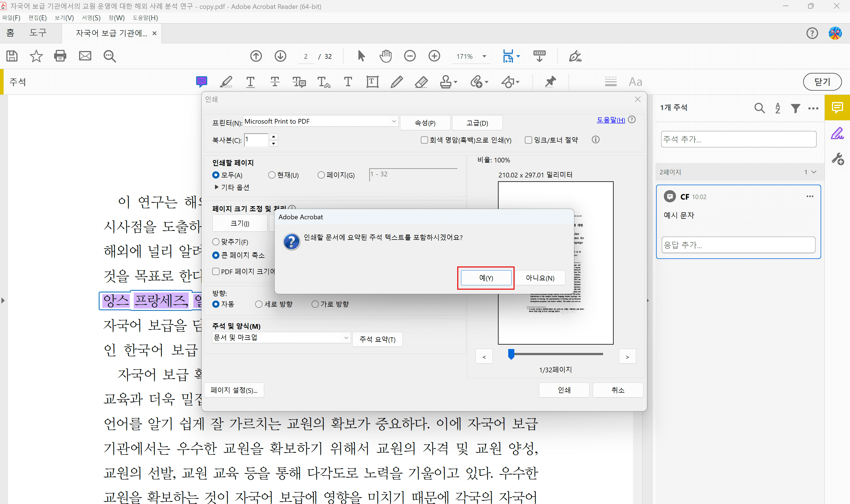The image size is (850, 504).
Task: Select the strikethrough text tool
Action: [x=275, y=82]
